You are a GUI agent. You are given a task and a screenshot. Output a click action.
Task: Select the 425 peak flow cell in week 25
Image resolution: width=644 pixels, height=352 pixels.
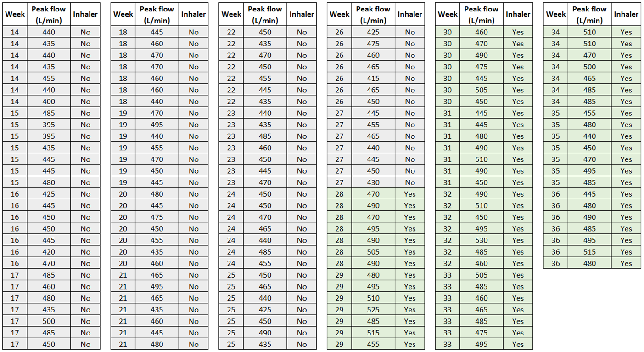pyautogui.click(x=265, y=310)
